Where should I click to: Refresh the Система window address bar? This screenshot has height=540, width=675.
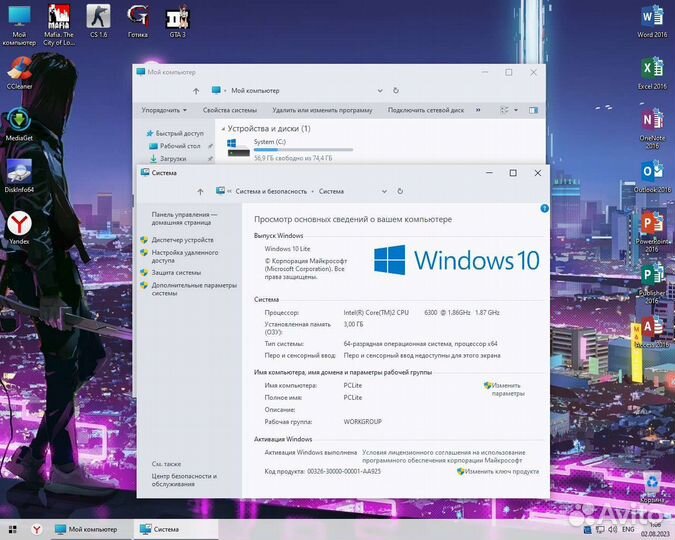coord(400,191)
